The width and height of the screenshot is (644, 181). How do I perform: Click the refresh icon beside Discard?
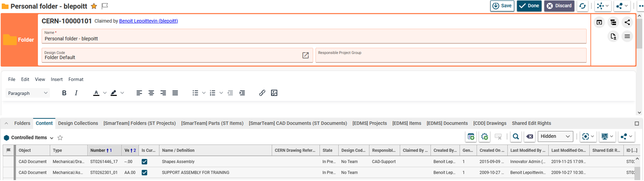[x=583, y=6]
